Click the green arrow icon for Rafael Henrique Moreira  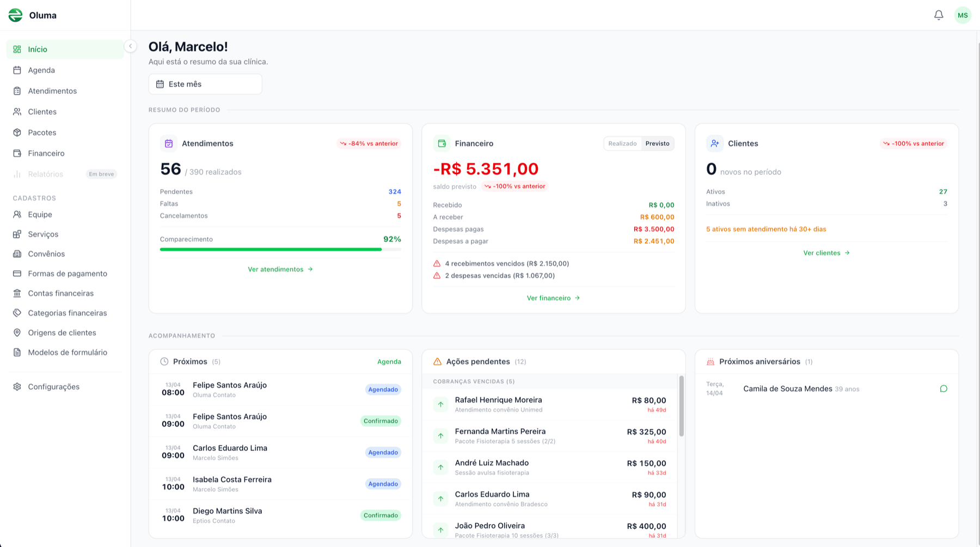pos(440,404)
